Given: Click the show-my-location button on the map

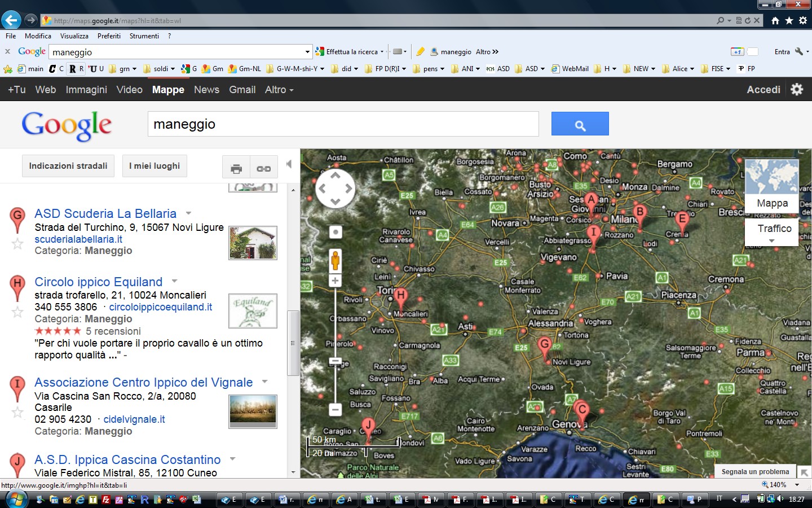Looking at the screenshot, I should pos(336,232).
